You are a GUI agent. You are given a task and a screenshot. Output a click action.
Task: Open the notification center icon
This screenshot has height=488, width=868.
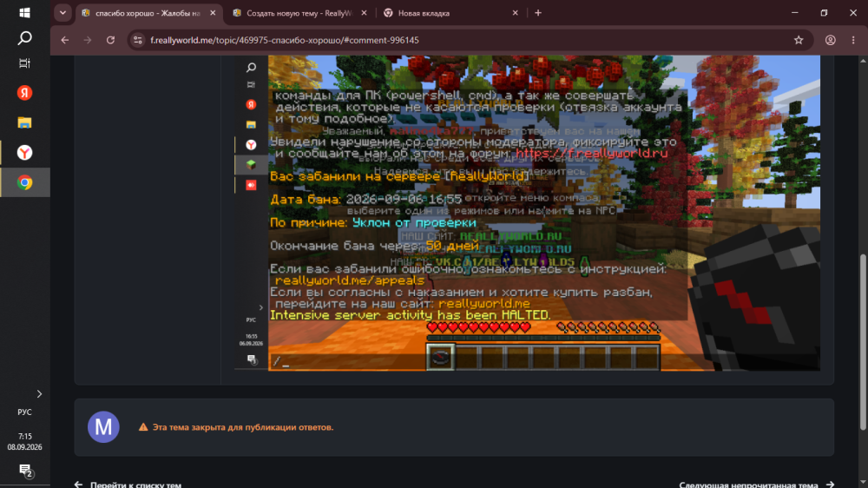click(25, 472)
